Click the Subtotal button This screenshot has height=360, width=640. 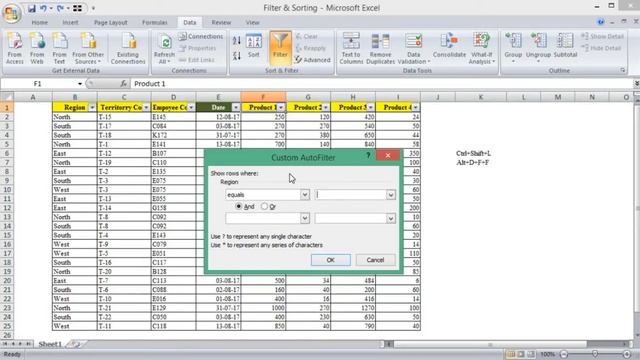pos(565,46)
